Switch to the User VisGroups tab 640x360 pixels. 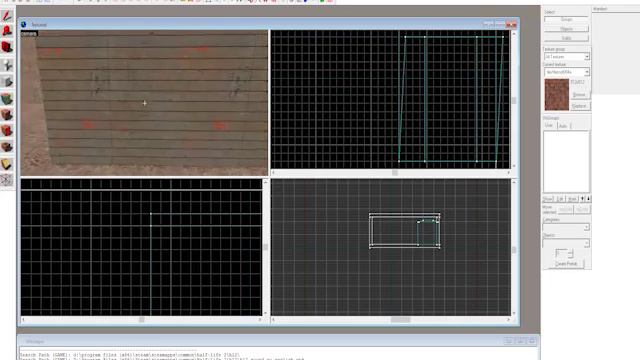point(549,126)
